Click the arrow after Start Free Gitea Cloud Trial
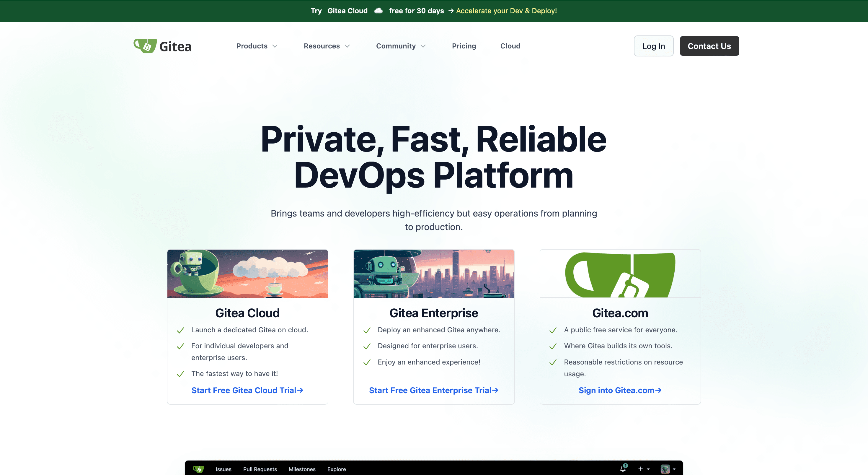 click(x=300, y=390)
